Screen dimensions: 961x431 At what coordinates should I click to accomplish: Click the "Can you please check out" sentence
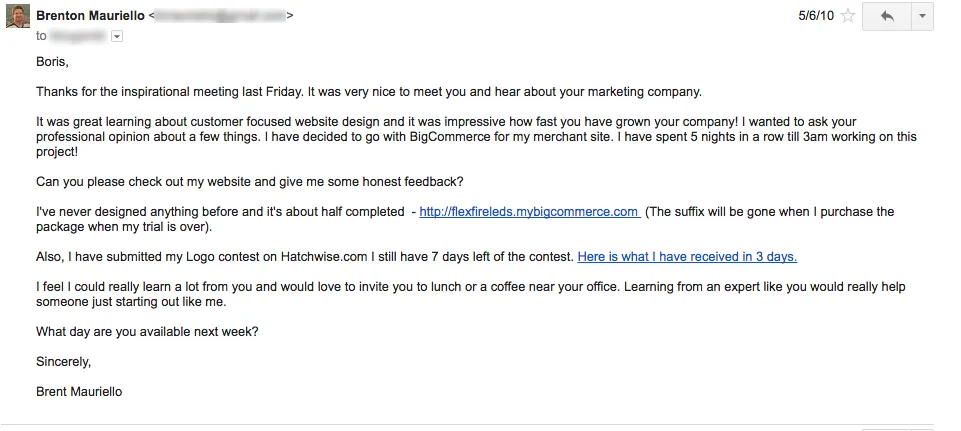click(250, 182)
